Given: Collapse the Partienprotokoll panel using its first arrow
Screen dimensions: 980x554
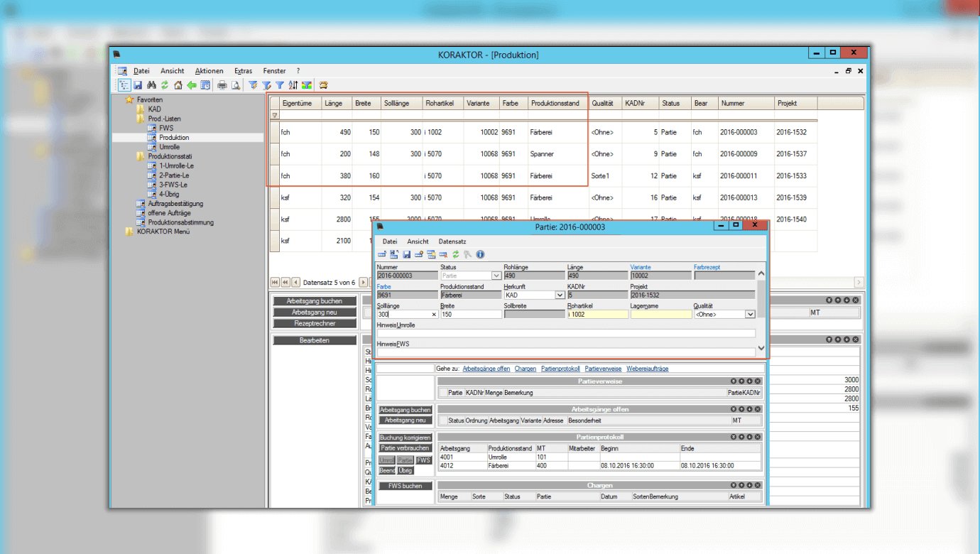Looking at the screenshot, I should click(734, 437).
